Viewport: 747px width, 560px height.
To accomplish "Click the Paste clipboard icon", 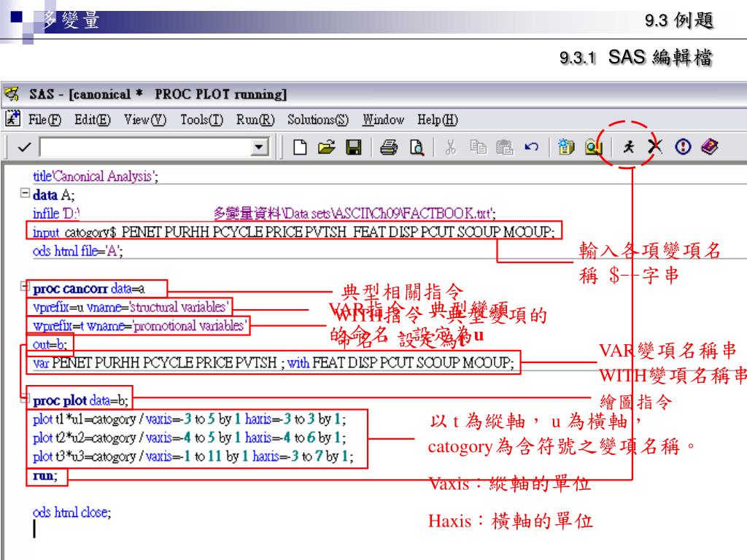I will (x=505, y=147).
